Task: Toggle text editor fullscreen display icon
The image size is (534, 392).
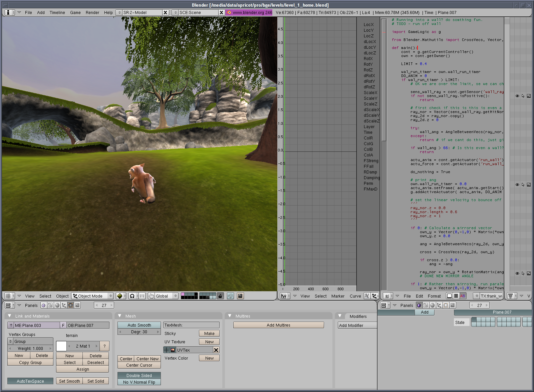Action: tap(449, 296)
